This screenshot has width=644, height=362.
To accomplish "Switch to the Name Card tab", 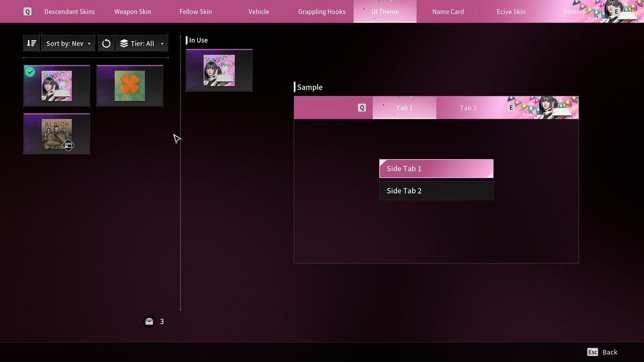I will (x=448, y=12).
